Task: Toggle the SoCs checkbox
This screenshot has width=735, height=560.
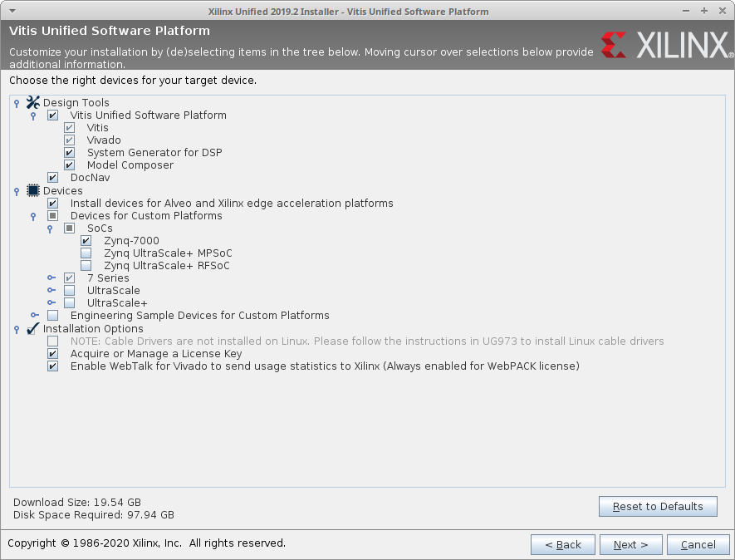Action: pos(70,228)
